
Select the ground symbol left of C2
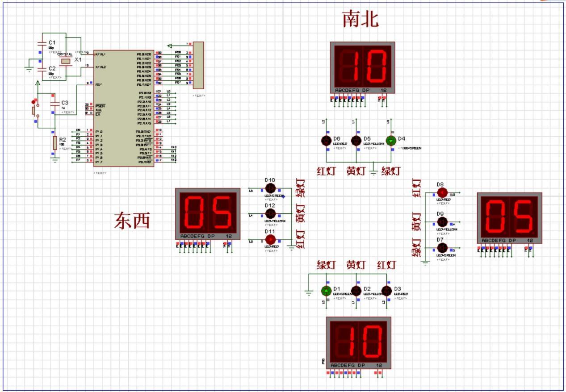click(29, 68)
